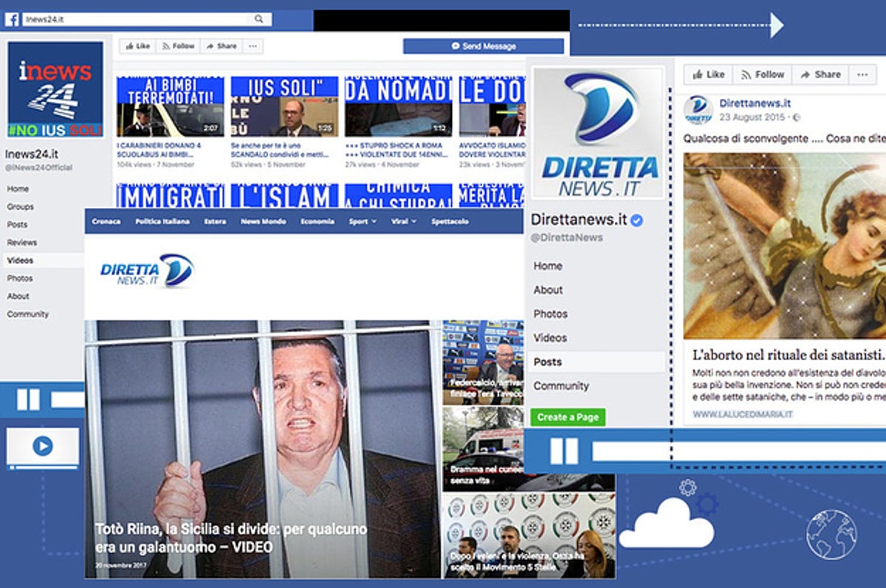Open Direttanews.it Facebook profile logo

[598, 134]
